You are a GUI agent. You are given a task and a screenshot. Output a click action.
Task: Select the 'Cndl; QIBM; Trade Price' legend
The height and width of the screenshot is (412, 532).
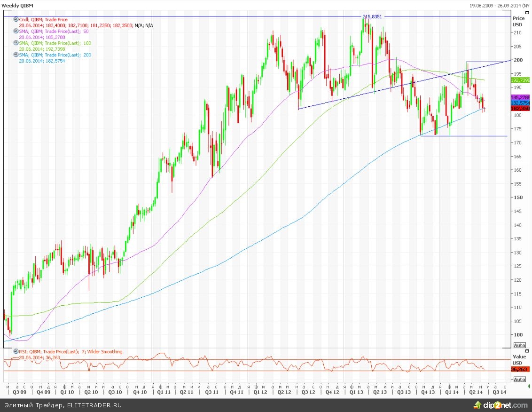click(x=43, y=20)
